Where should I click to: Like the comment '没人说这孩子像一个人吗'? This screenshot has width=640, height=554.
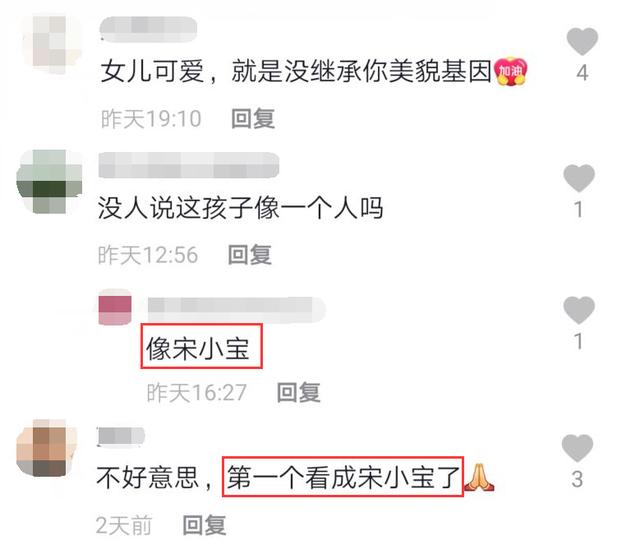pyautogui.click(x=579, y=178)
